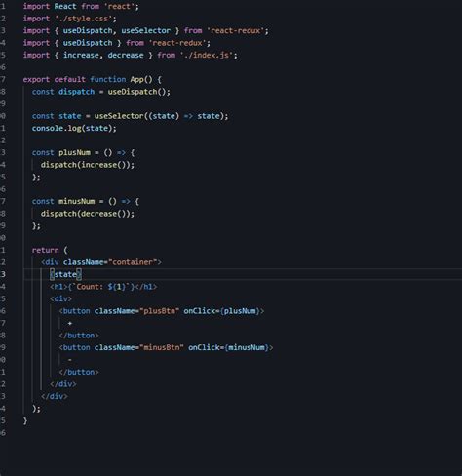Click 'minusNum' in its const declaration
The height and width of the screenshot is (476, 462).
pyautogui.click(x=76, y=201)
